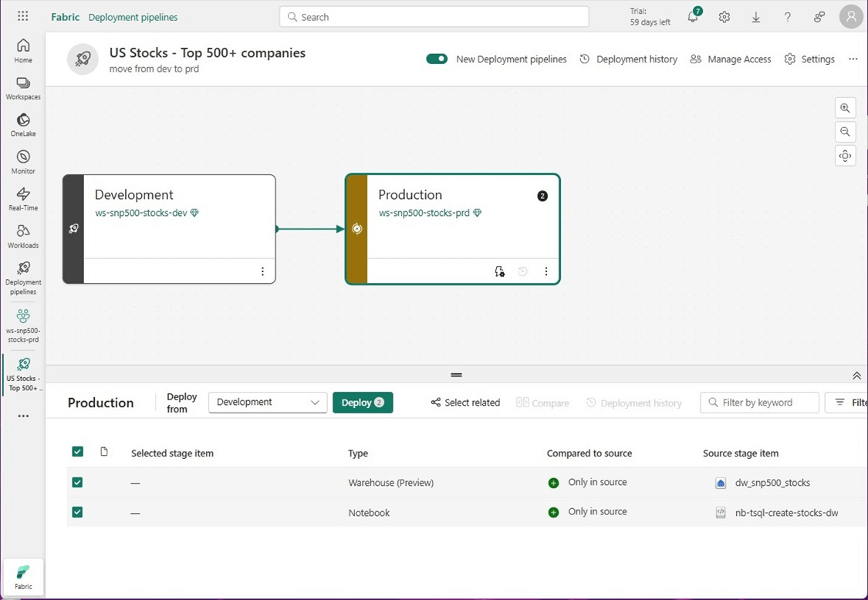Open the Fabric experience switcher at the bottom left
This screenshot has width=868, height=600.
[x=23, y=578]
